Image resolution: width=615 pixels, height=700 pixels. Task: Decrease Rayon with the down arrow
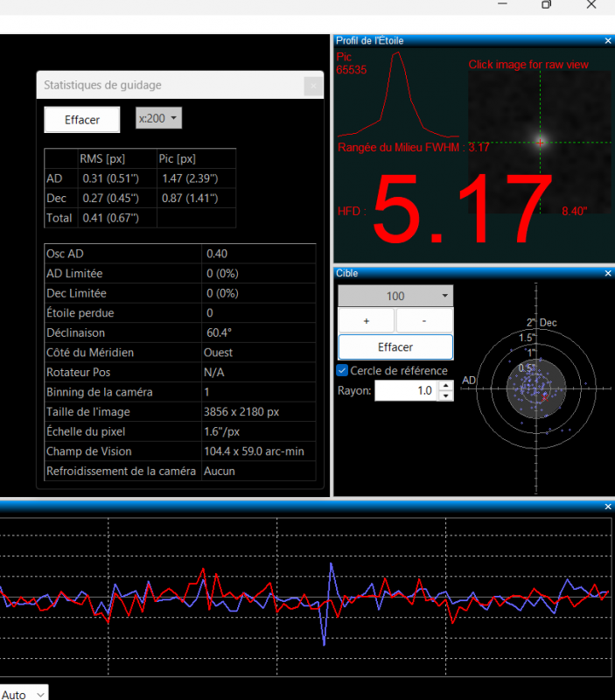445,396
